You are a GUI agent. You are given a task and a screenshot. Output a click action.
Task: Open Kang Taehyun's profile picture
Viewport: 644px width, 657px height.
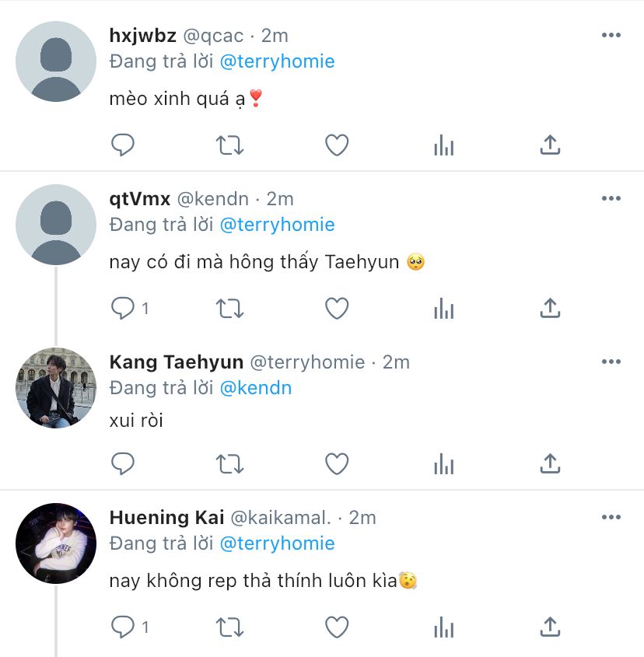click(56, 388)
